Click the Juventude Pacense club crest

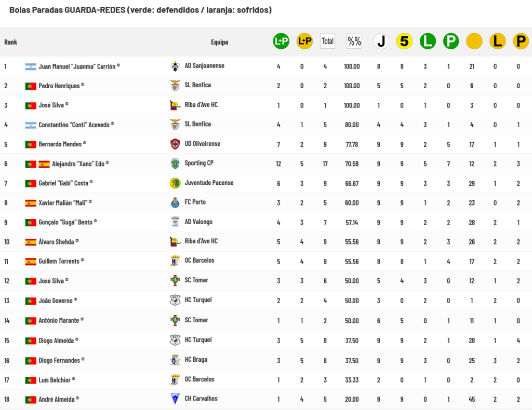175,183
